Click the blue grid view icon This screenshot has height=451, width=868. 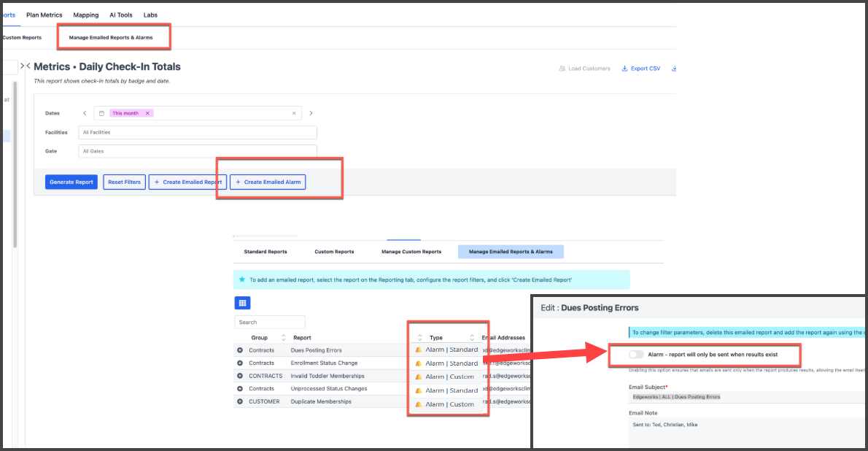[x=242, y=303]
